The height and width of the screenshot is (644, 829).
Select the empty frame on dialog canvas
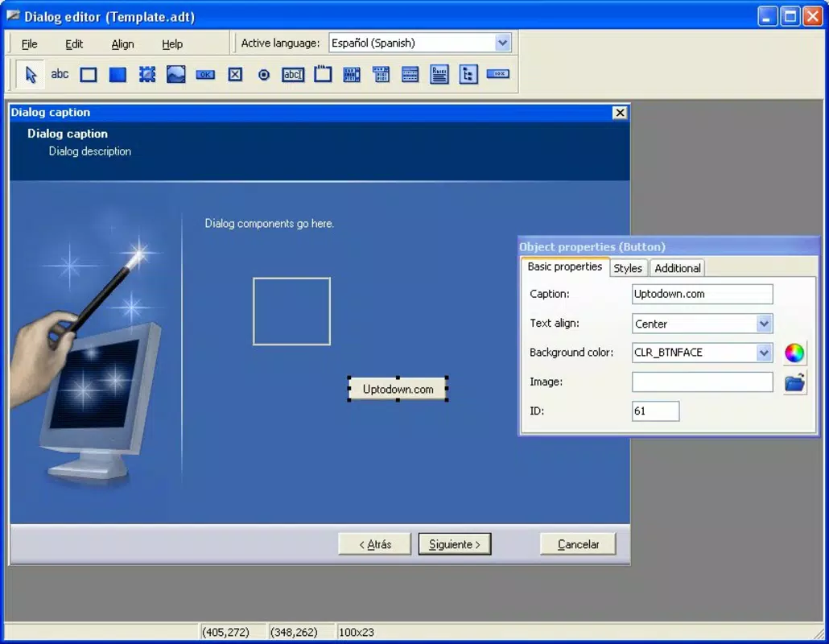click(292, 312)
